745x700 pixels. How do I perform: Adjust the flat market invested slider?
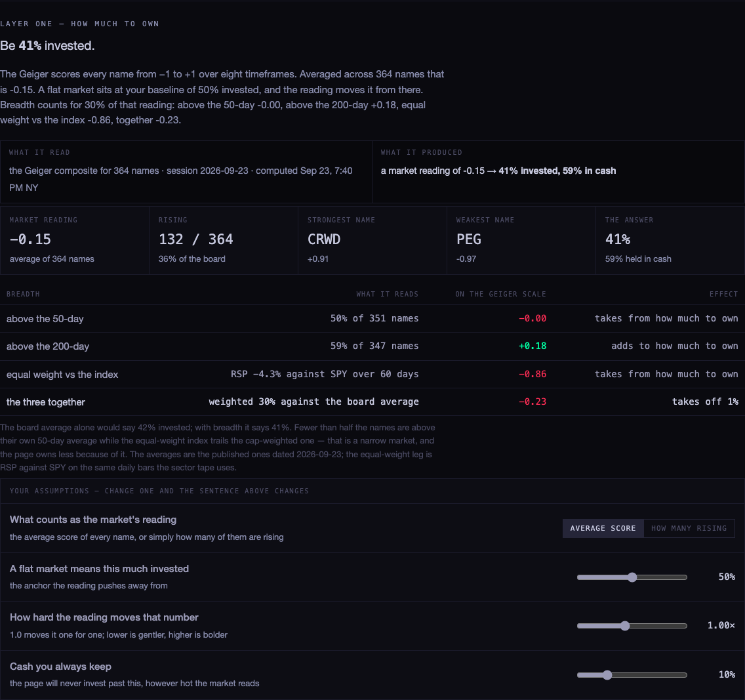[x=632, y=577]
